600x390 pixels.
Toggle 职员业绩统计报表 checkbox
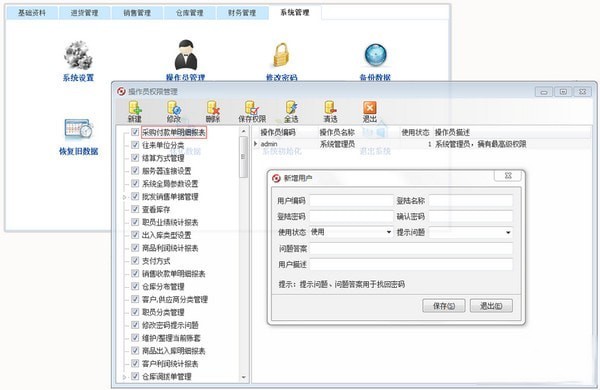click(135, 222)
